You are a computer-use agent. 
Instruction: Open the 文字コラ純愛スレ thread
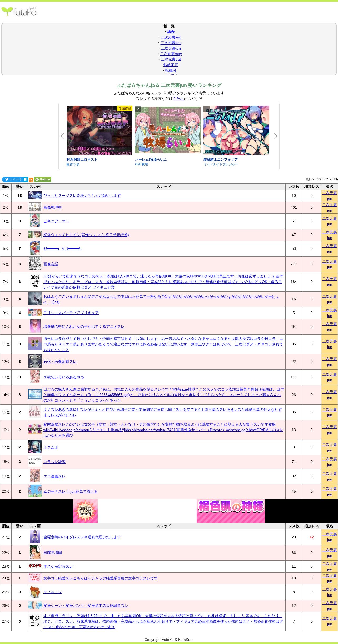(x=101, y=578)
